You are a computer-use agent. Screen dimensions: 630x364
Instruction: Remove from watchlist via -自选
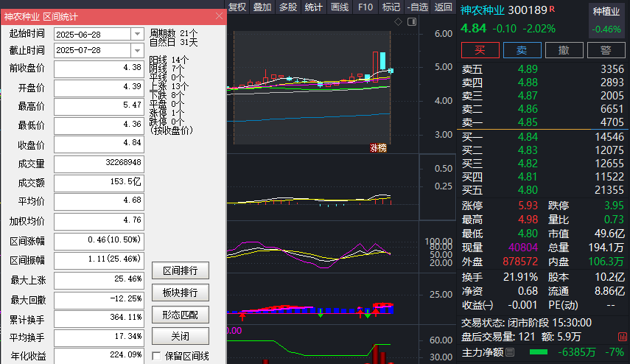tap(418, 7)
